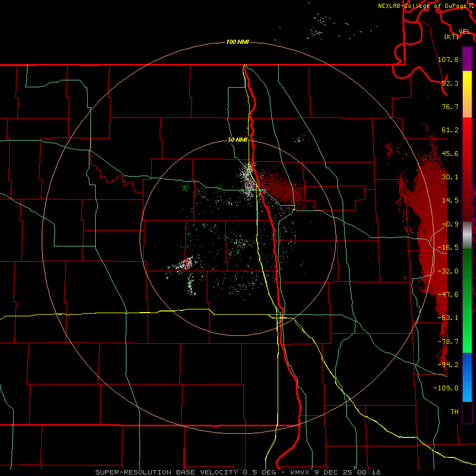Select the -94.2 velocity scale value
This screenshot has width=476, height=476.
coord(448,365)
